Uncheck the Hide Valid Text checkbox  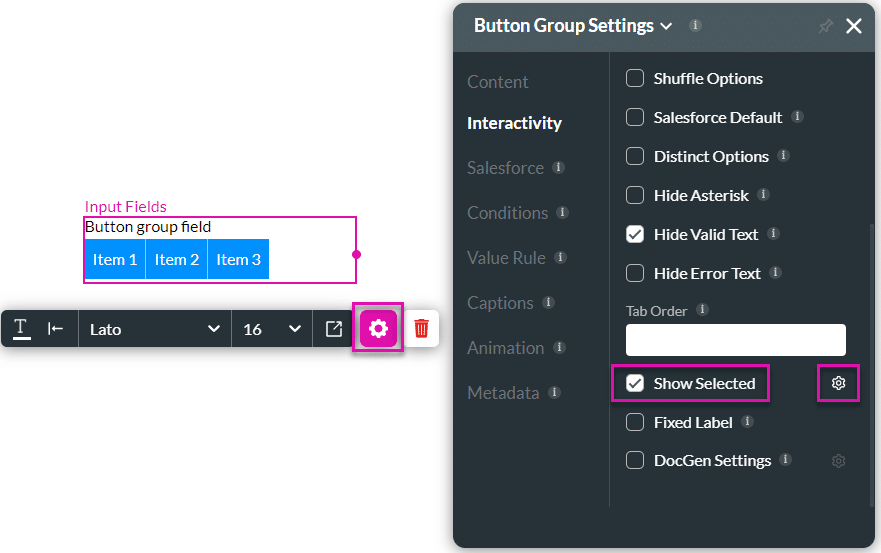(635, 234)
